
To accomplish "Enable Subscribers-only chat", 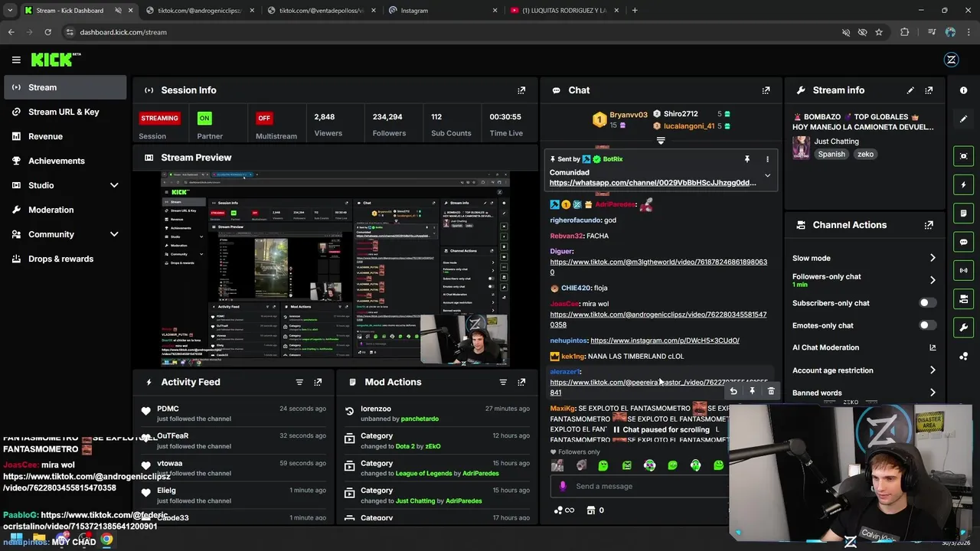I will click(x=926, y=303).
